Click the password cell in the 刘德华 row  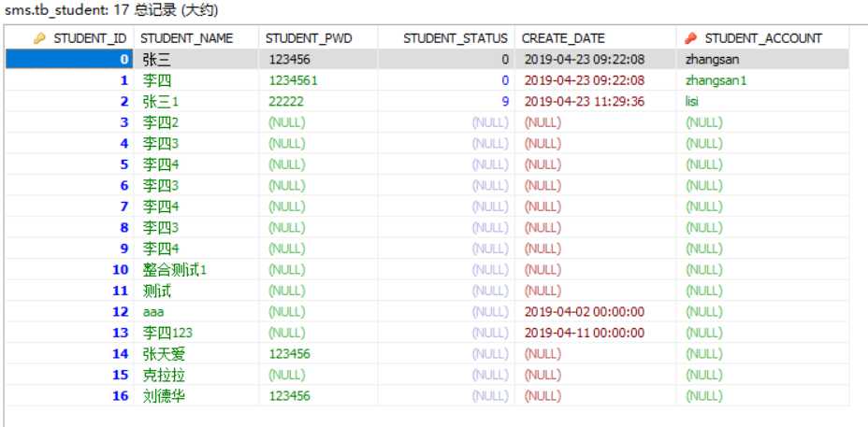[x=290, y=395]
